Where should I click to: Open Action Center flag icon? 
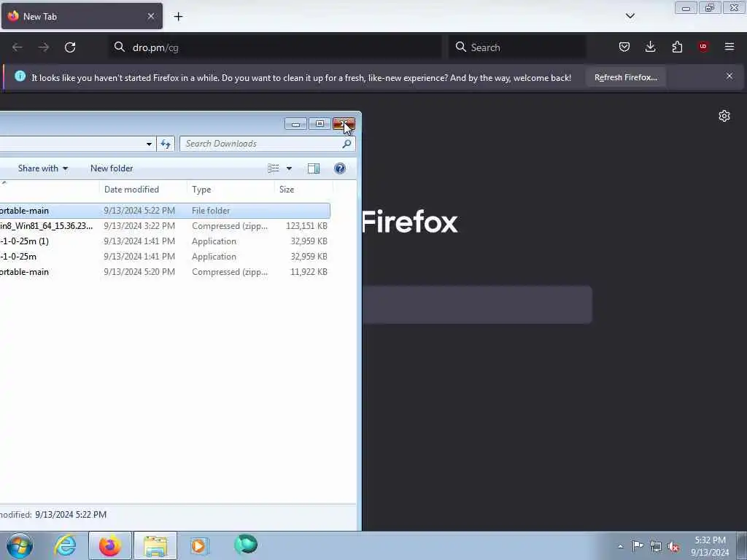pyautogui.click(x=638, y=545)
